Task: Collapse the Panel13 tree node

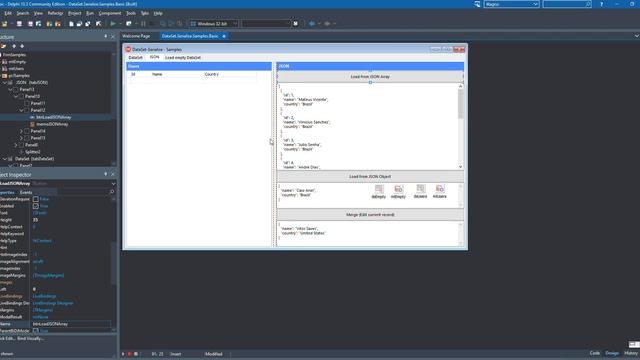Action: point(10,89)
